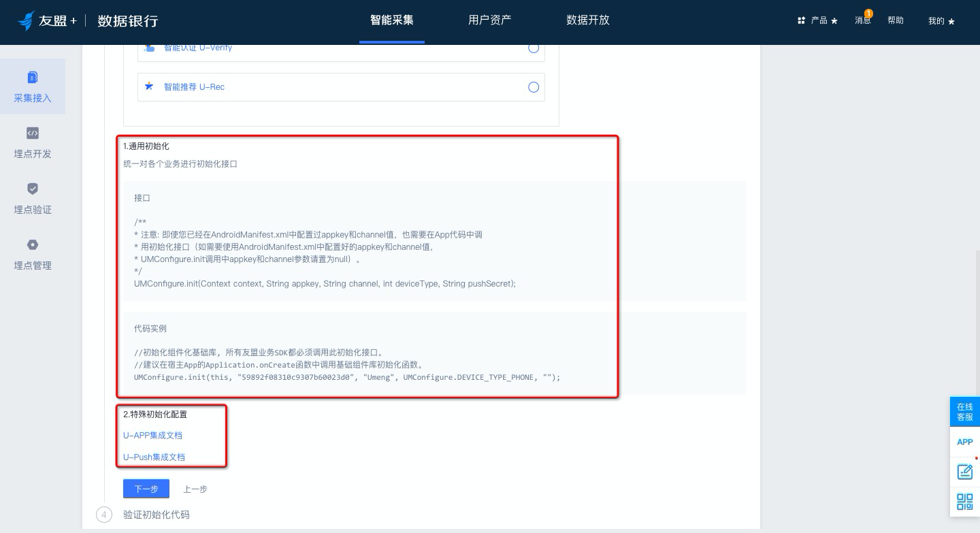
Task: Click the 数据银行 title
Action: [128, 21]
